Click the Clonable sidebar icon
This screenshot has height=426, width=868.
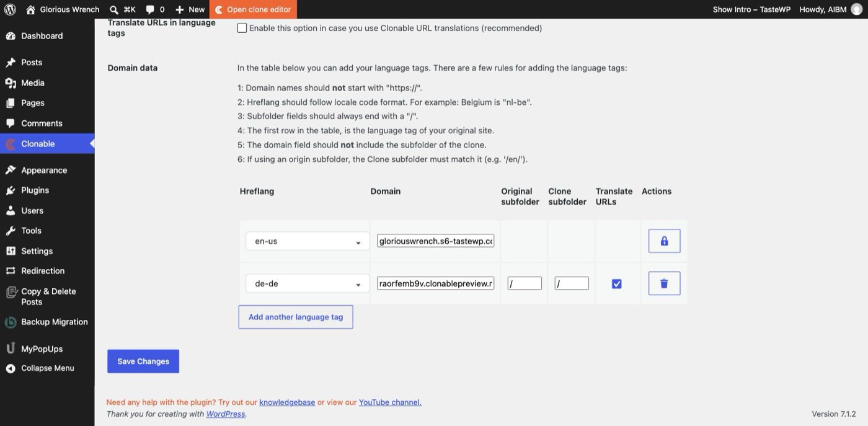tap(11, 144)
